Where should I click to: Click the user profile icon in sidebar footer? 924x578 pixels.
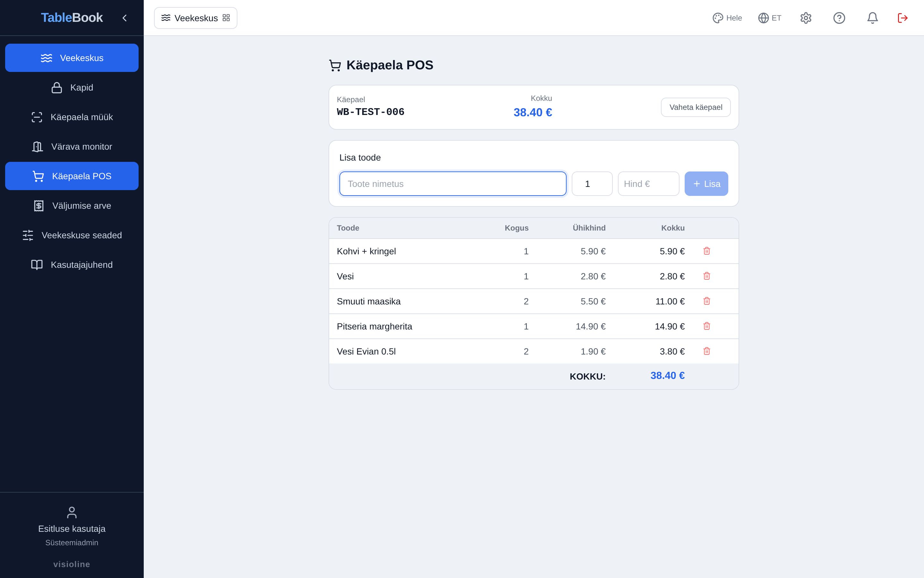point(72,512)
